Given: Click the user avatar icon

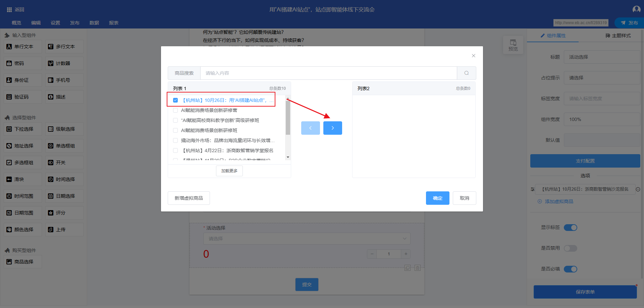Looking at the screenshot, I should (636, 9).
